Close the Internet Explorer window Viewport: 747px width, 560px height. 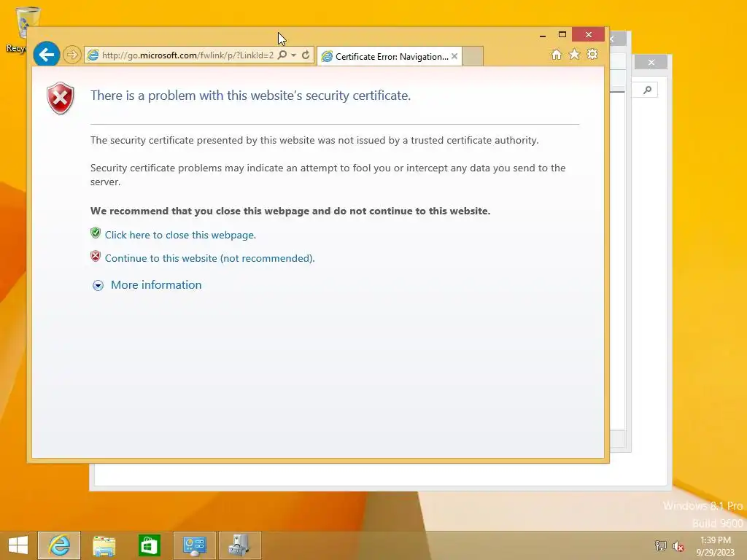pos(589,35)
